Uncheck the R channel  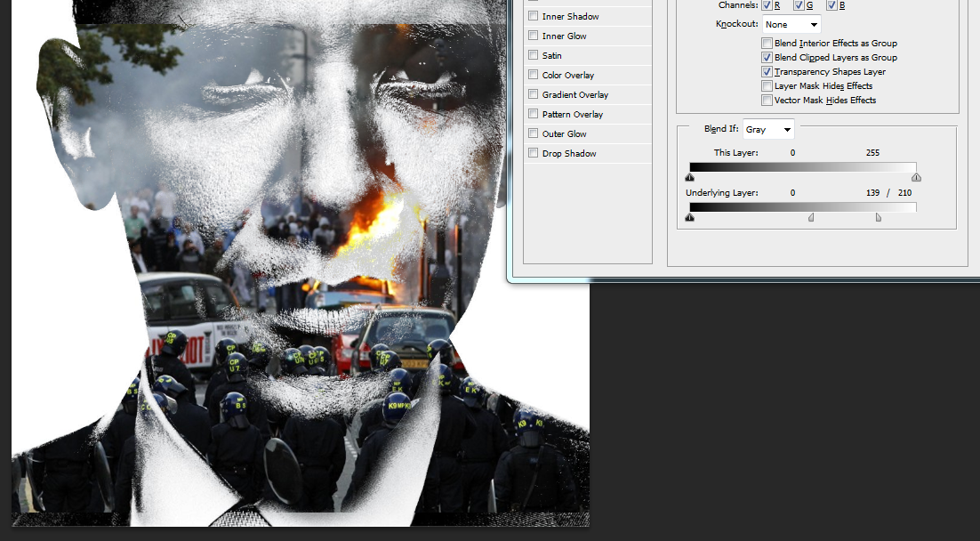[767, 5]
